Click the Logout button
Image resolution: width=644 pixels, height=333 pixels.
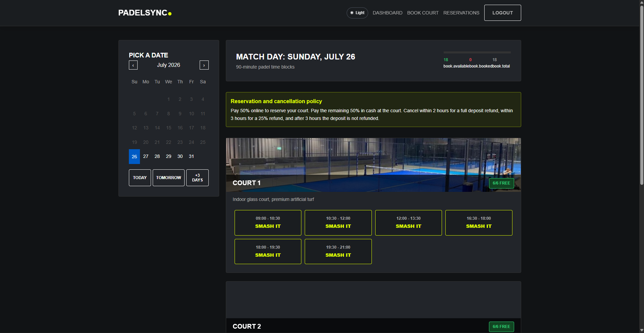[x=502, y=13]
